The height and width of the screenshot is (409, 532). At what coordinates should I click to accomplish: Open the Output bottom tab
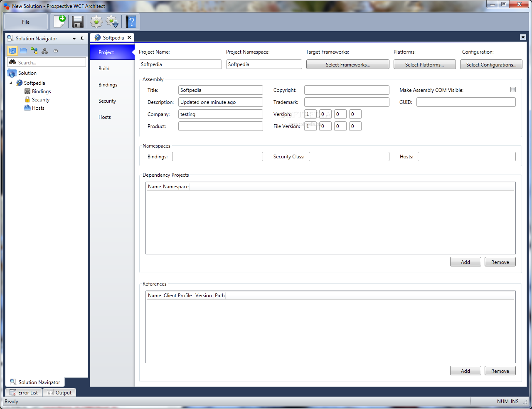coord(59,392)
